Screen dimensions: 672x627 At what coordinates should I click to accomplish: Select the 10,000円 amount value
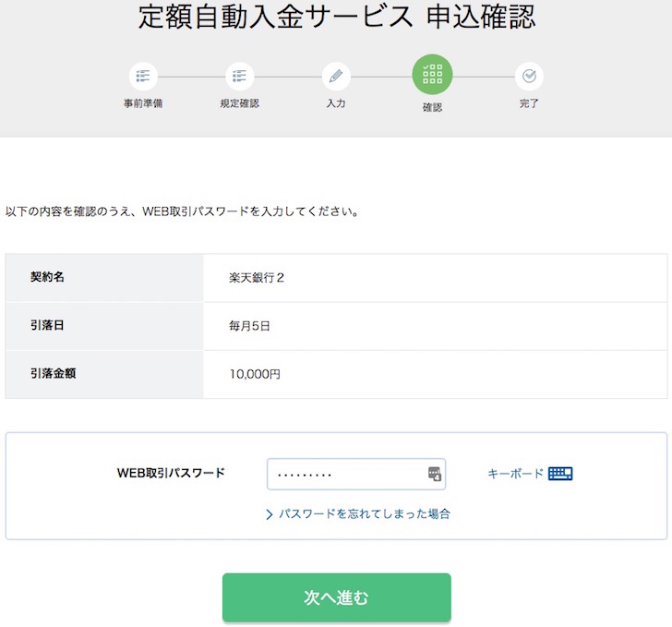click(255, 374)
